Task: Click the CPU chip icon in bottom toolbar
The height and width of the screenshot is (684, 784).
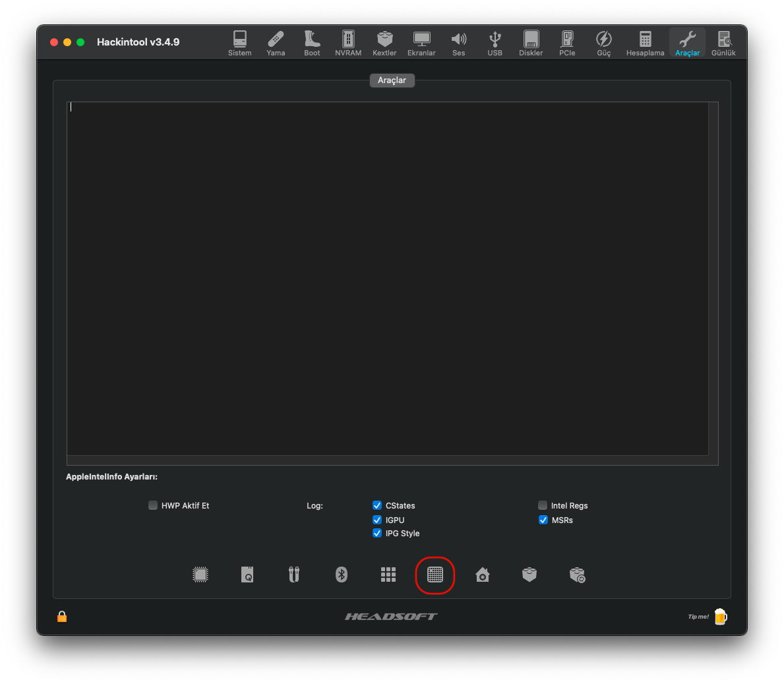Action: click(x=200, y=575)
